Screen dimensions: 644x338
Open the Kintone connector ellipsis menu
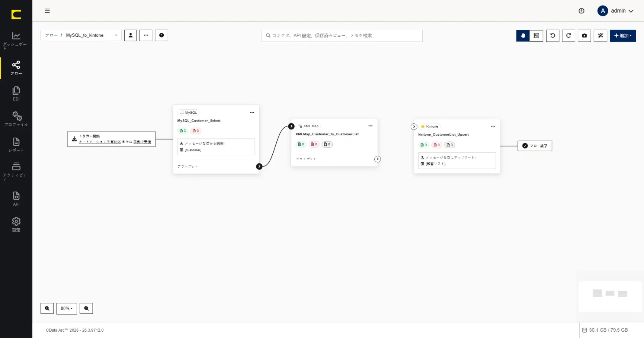click(x=493, y=126)
